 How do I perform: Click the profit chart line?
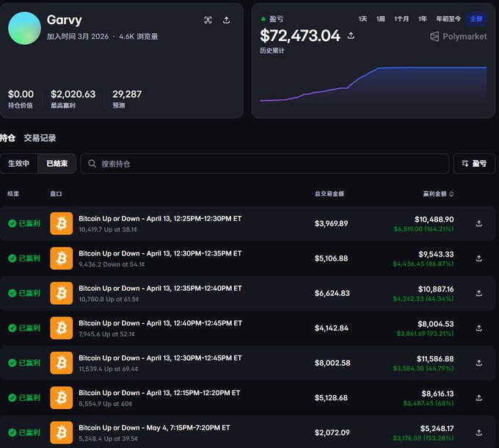point(373,84)
